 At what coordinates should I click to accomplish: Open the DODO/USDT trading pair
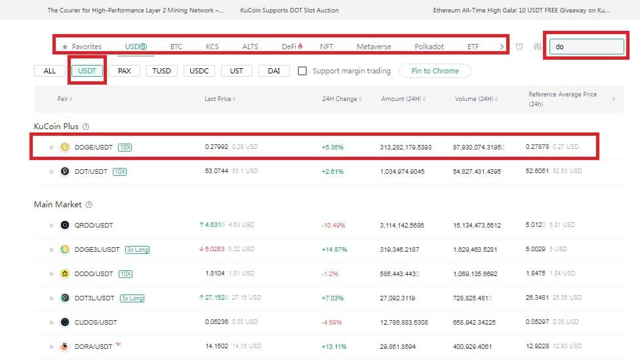[x=94, y=273]
